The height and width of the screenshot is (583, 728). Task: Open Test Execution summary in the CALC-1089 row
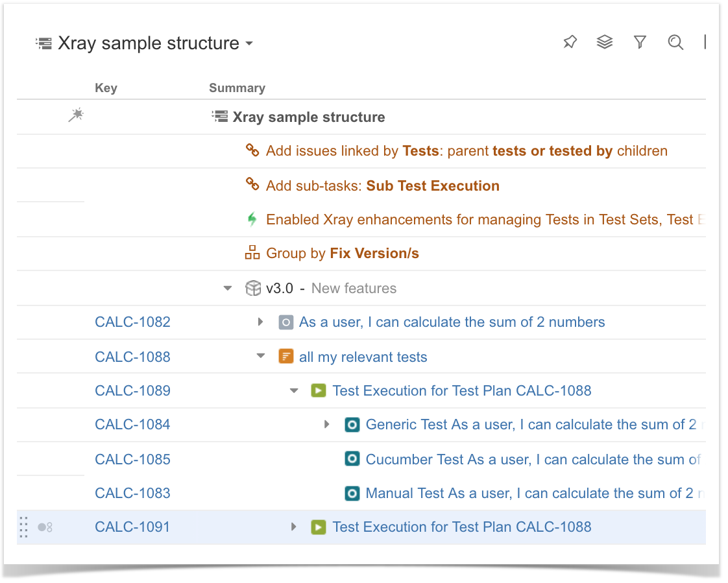[462, 390]
